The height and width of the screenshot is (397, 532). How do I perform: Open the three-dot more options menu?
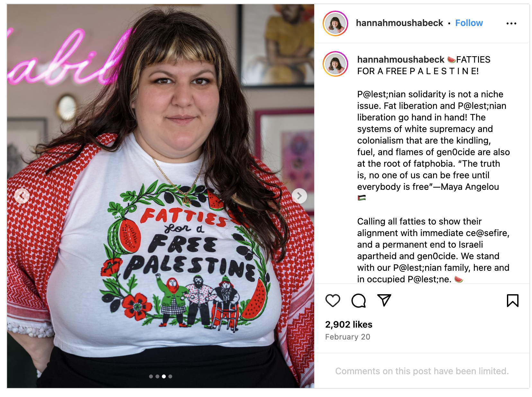(x=511, y=23)
